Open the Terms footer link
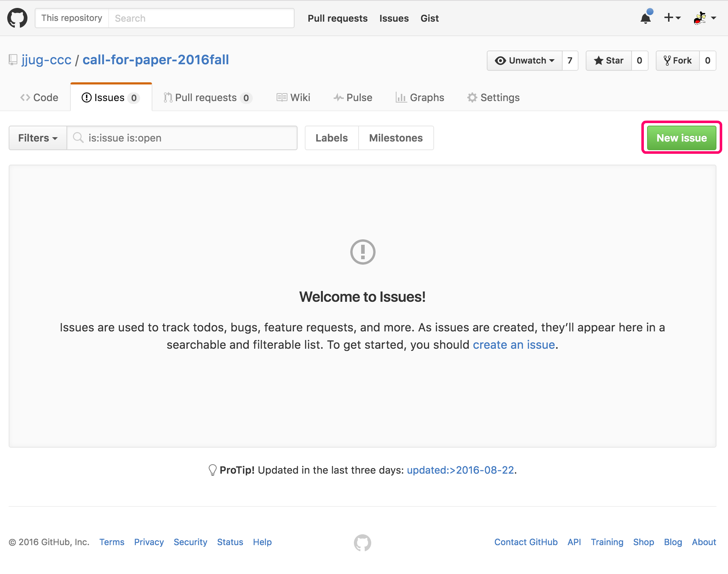Screen dimensions: 728x574 pos(112,542)
